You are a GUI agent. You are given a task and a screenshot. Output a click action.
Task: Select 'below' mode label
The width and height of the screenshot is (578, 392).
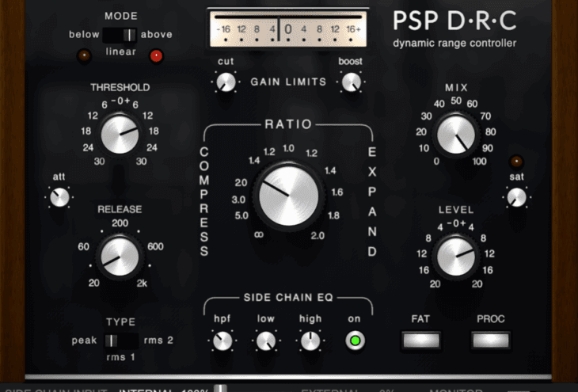point(84,35)
